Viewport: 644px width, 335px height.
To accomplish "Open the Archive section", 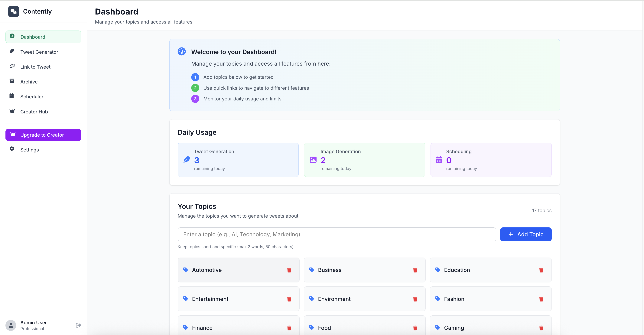I will tap(29, 82).
